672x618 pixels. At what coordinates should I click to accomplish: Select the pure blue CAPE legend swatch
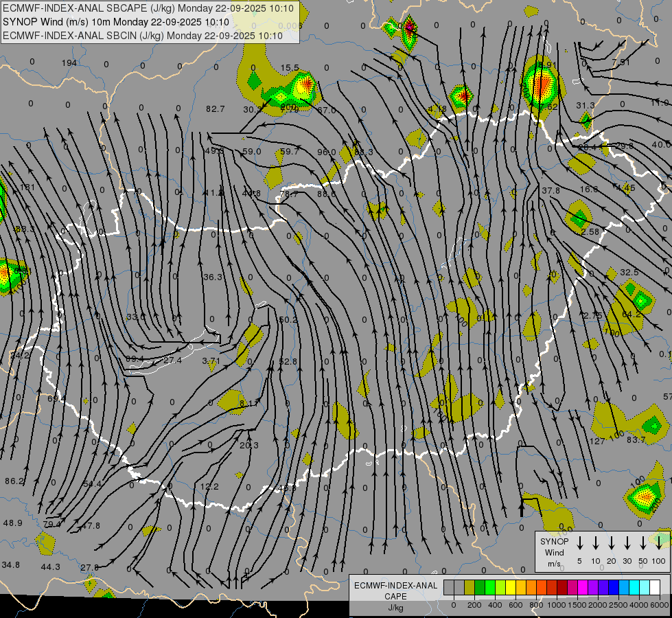pos(614,588)
